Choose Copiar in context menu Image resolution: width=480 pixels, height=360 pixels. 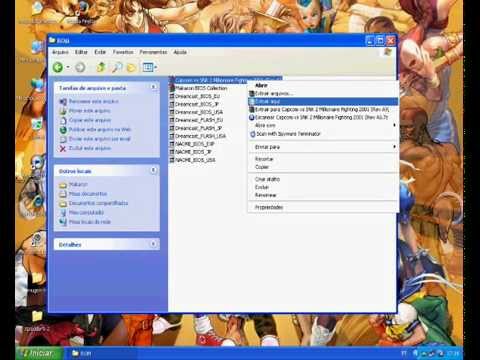point(323,167)
